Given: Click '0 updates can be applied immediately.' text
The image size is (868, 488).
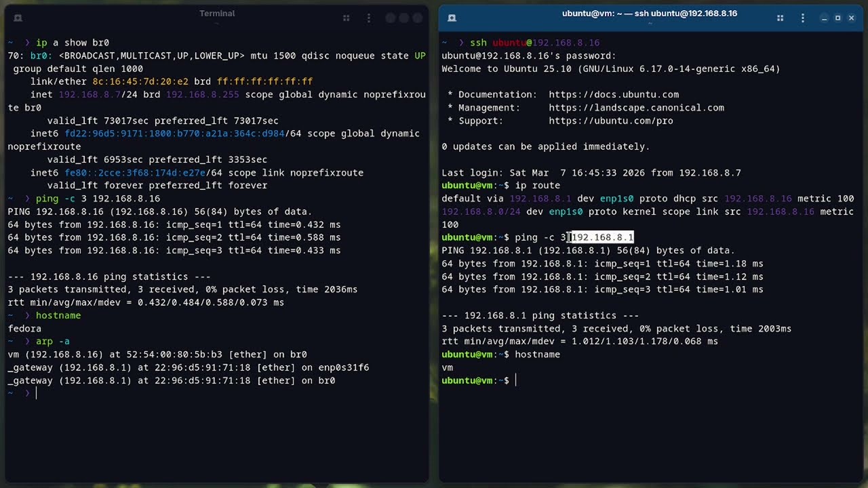Looking at the screenshot, I should click(x=546, y=146).
